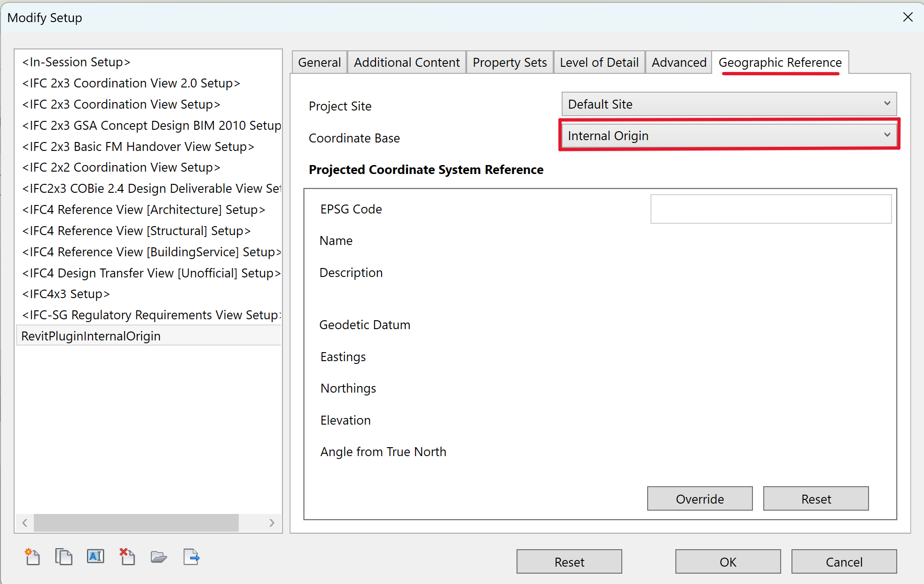
Task: Click the setup list scroll left arrow
Action: pyautogui.click(x=25, y=522)
